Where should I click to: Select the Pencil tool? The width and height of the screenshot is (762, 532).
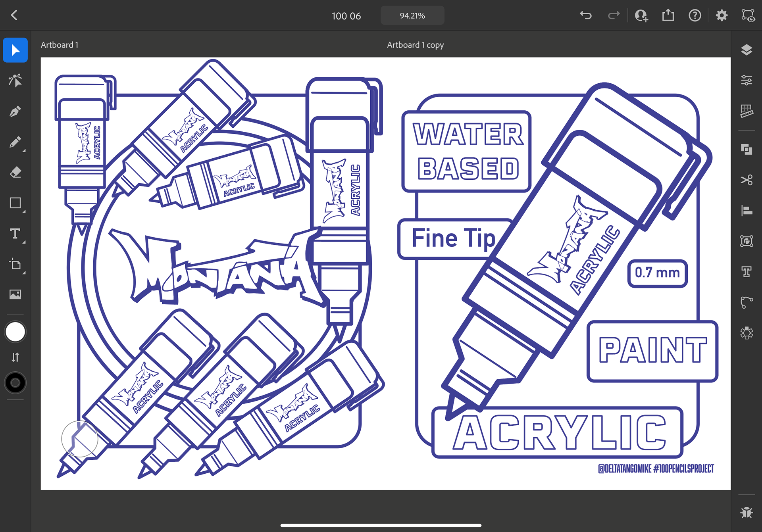click(x=15, y=142)
